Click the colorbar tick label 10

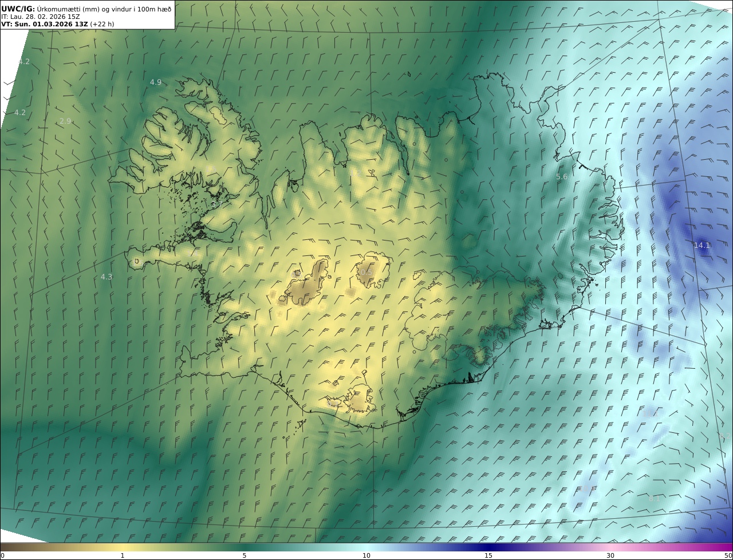[366, 555]
